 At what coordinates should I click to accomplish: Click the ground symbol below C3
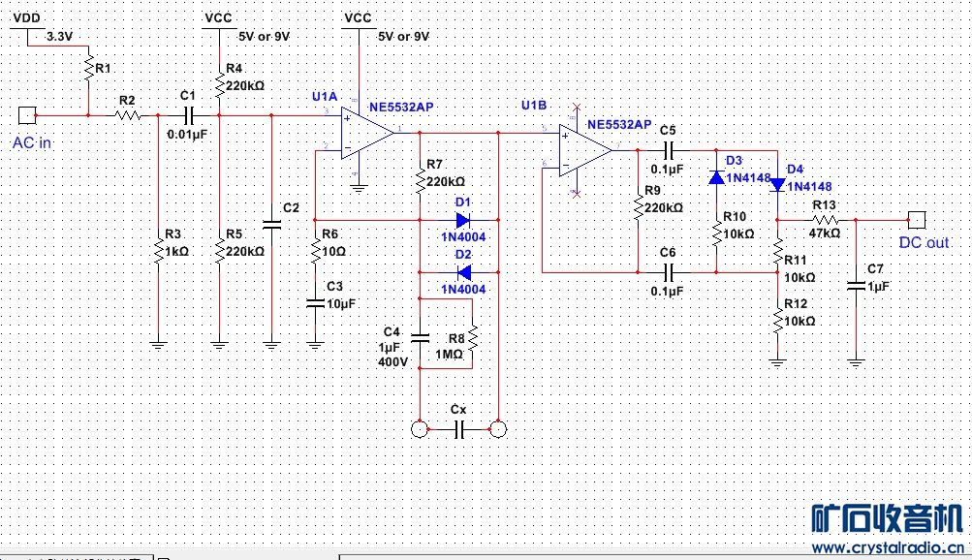[x=315, y=345]
